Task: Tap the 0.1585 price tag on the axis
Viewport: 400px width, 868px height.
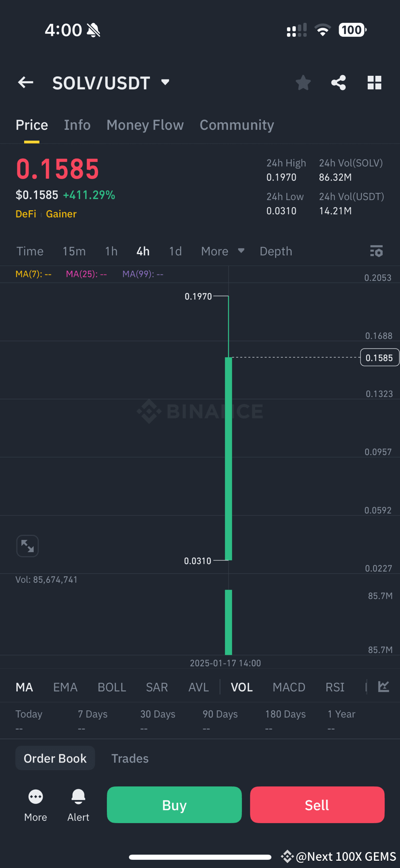Action: point(380,357)
